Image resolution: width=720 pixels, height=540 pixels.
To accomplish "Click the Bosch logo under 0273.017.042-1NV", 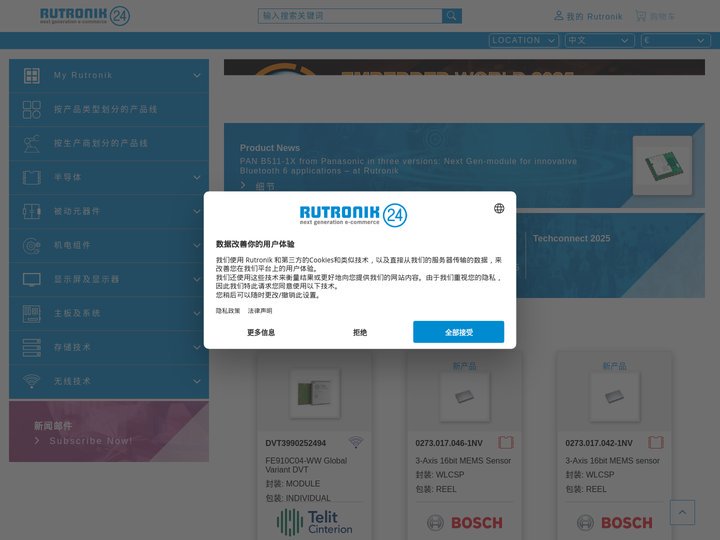I will [614, 523].
